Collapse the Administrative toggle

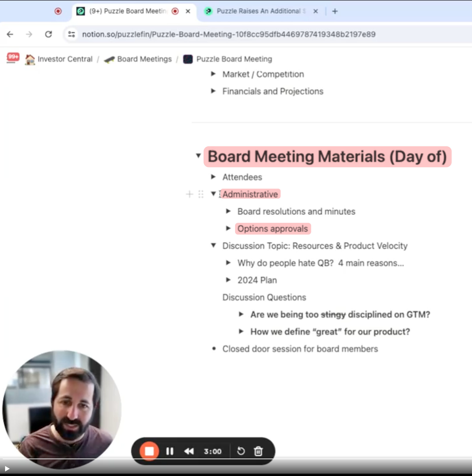(213, 194)
